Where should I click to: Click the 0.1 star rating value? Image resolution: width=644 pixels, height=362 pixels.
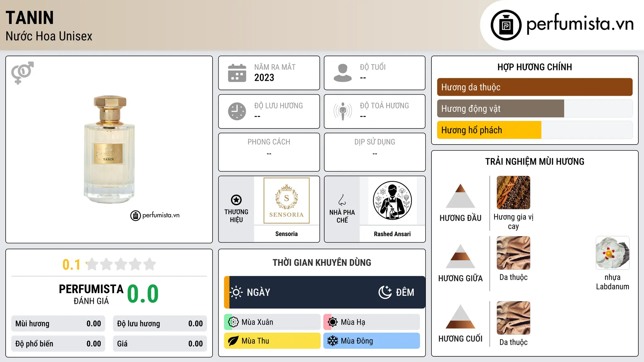(71, 265)
